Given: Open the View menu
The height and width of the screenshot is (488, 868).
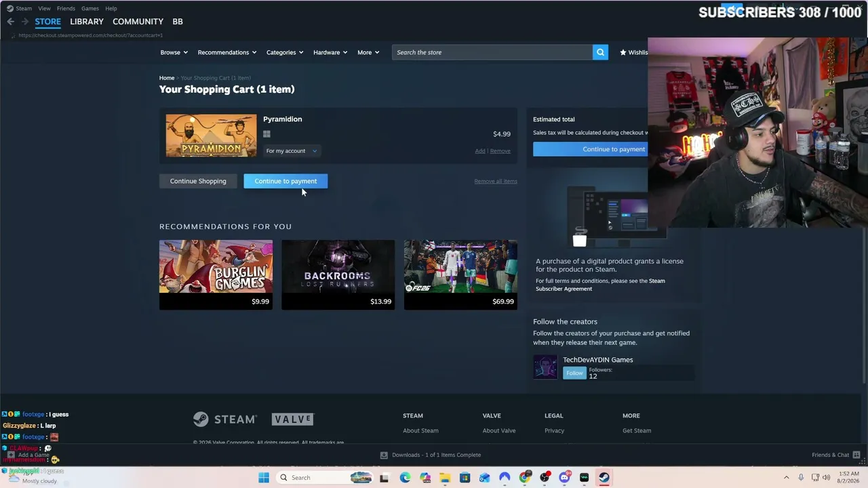Looking at the screenshot, I should pyautogui.click(x=44, y=8).
